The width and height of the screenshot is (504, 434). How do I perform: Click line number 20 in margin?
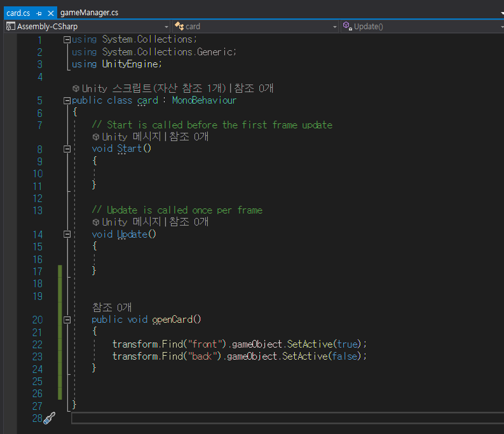(x=37, y=320)
